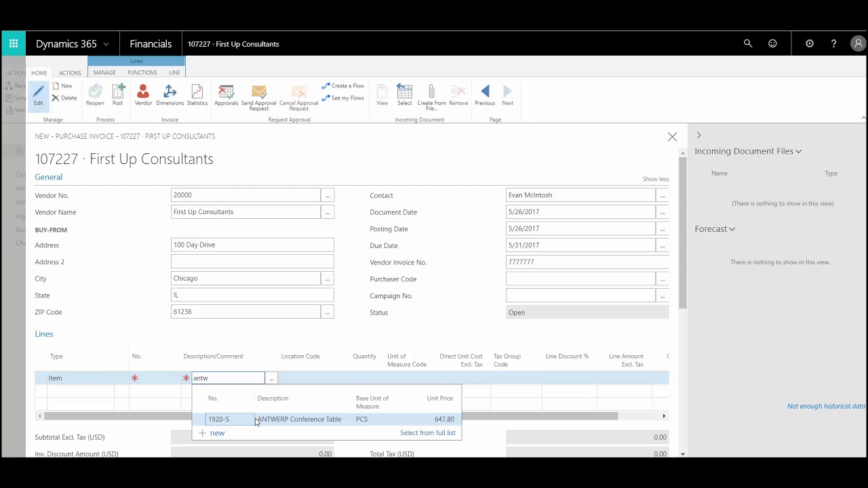Open Dimensions from the ribbon
Image resolution: width=868 pixels, height=488 pixels.
pos(170,95)
